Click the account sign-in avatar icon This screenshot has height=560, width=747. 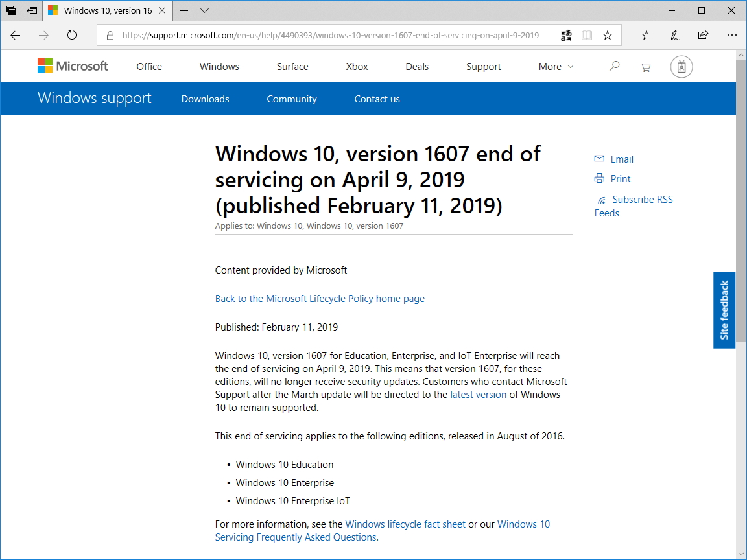(x=682, y=67)
